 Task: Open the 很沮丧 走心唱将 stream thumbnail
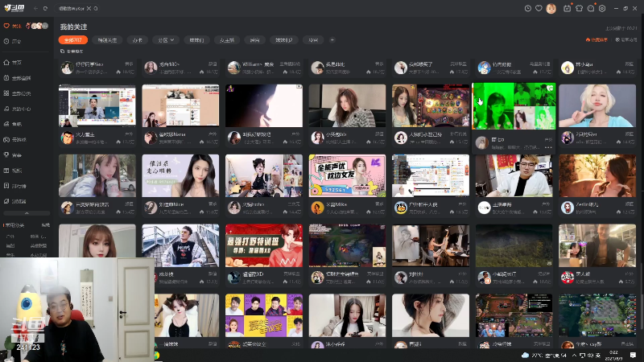[x=180, y=175]
